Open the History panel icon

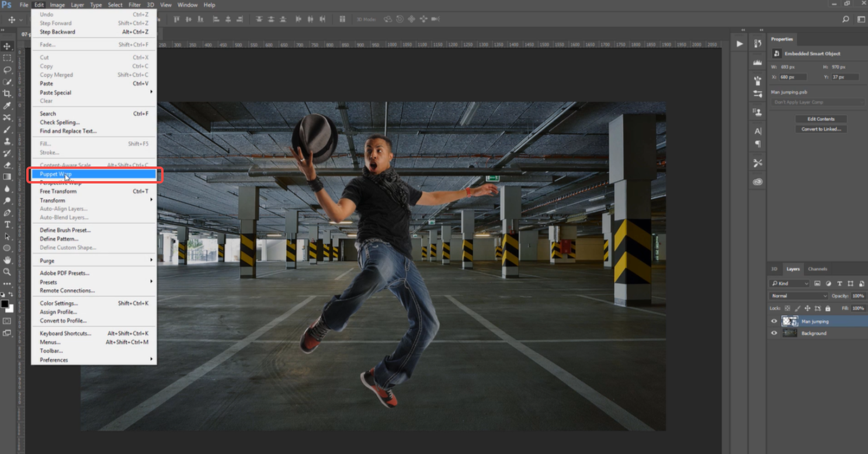tap(758, 44)
